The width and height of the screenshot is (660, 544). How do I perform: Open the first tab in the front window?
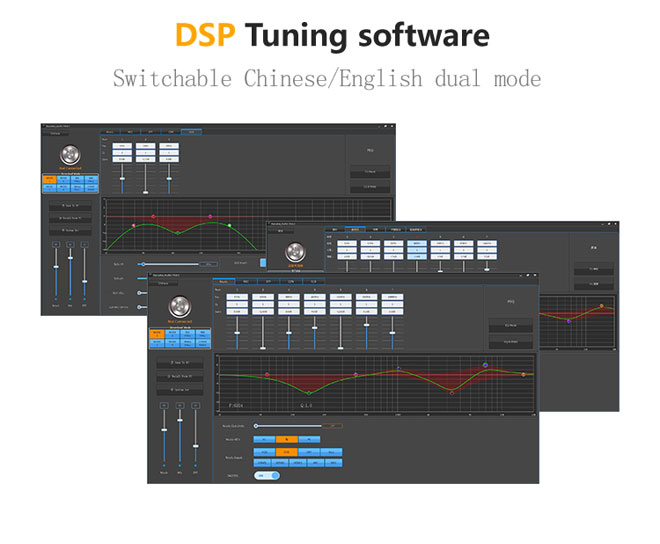click(224, 281)
